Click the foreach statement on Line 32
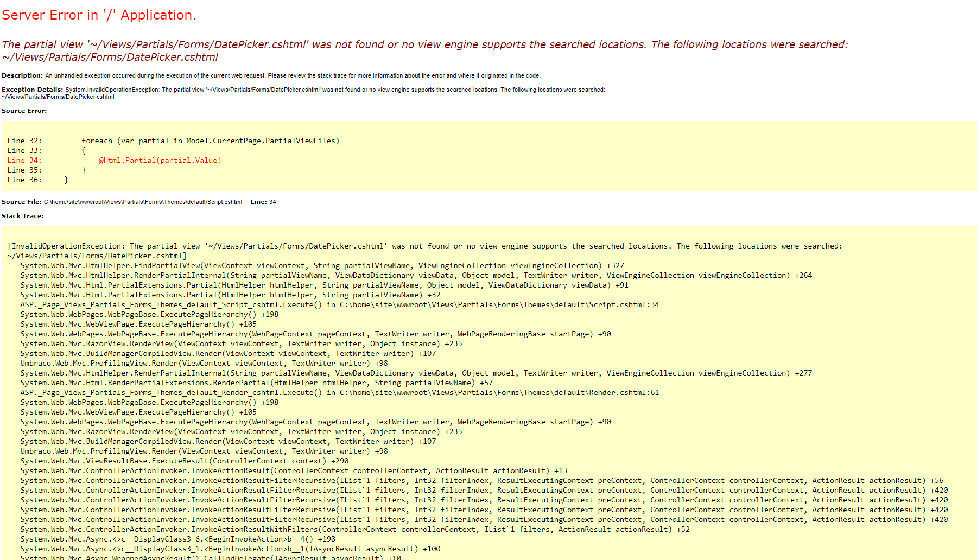The height and width of the screenshot is (560, 977). [x=211, y=141]
